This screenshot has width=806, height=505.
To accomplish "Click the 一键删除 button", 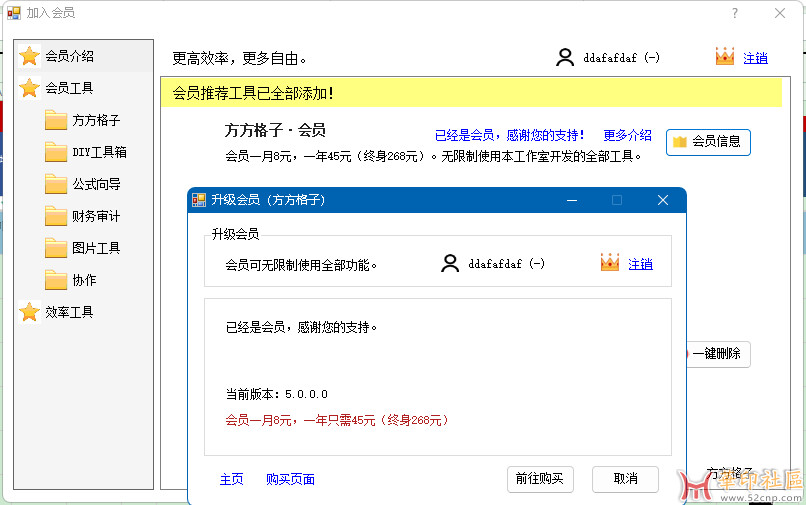I will [717, 354].
